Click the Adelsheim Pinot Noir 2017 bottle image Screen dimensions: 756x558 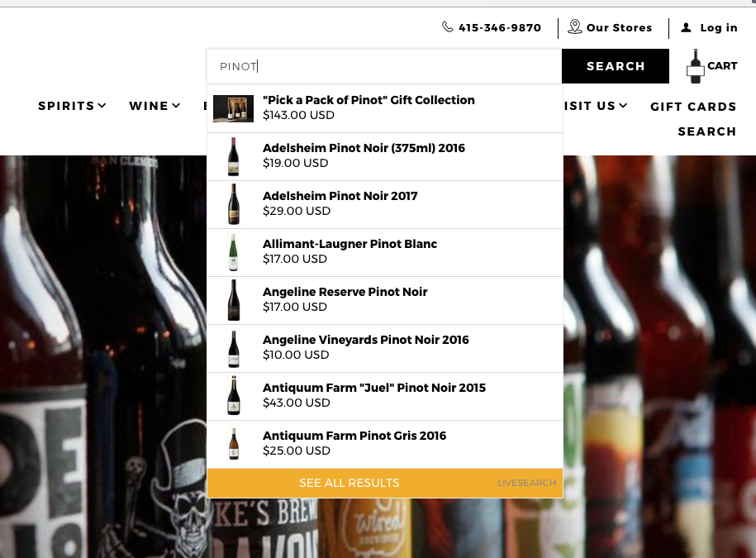click(233, 204)
